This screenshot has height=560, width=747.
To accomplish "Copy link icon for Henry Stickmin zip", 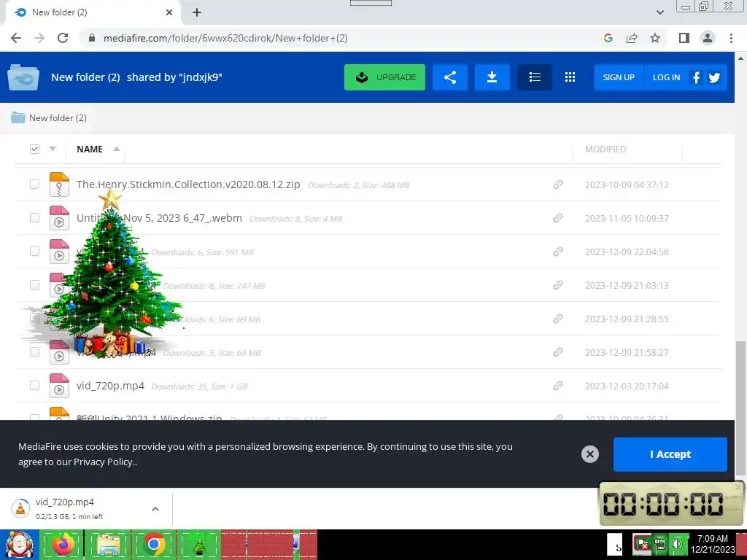I will click(x=558, y=184).
